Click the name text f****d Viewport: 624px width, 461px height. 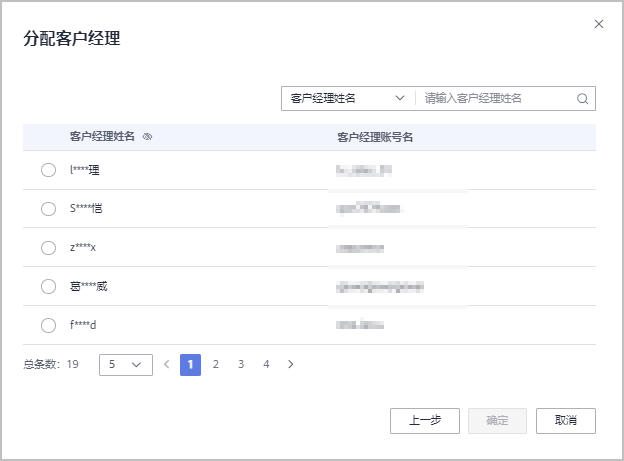click(83, 325)
